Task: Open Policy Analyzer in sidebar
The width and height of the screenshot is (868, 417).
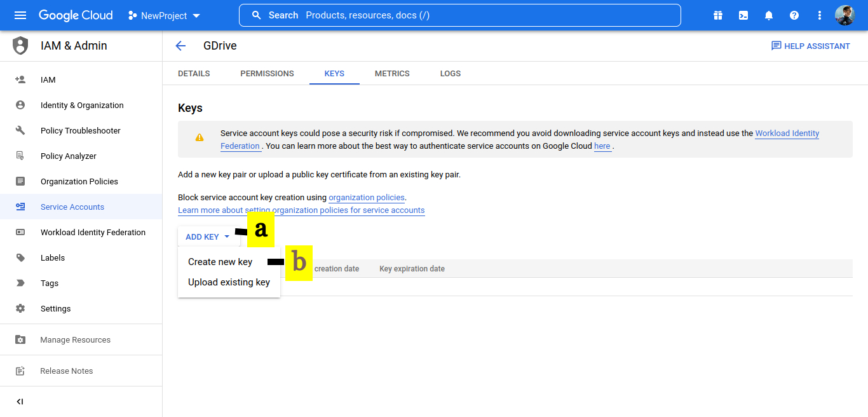Action: point(81,156)
